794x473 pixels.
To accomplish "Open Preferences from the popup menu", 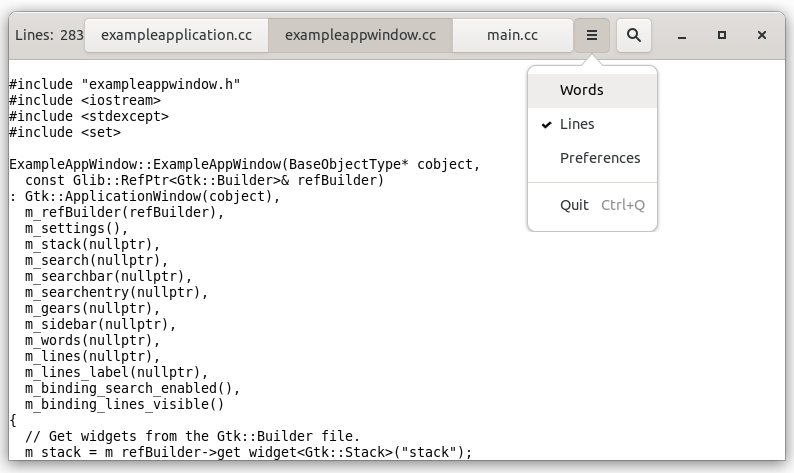I will pos(600,158).
